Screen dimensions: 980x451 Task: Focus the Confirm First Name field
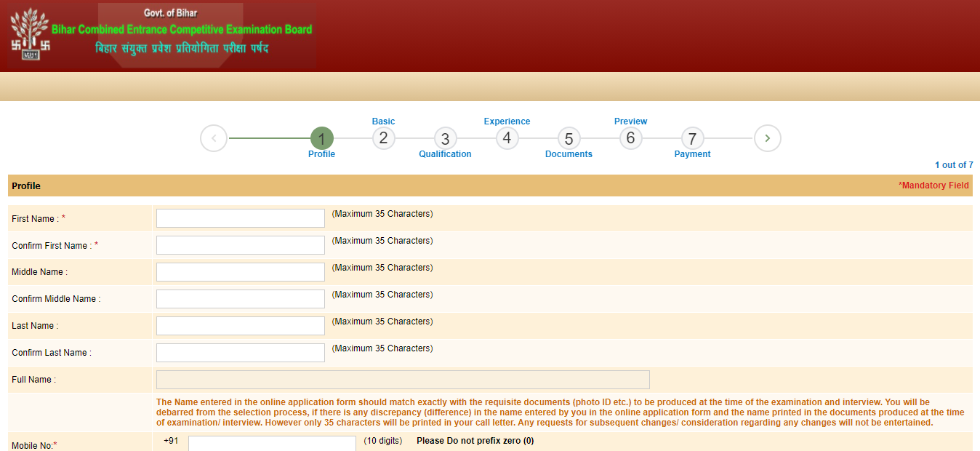[240, 245]
